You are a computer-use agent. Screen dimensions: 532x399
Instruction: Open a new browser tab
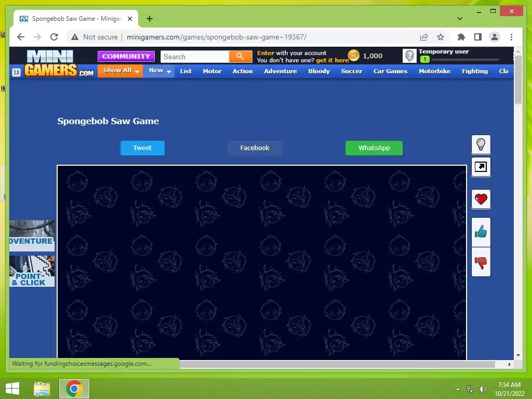tap(150, 19)
